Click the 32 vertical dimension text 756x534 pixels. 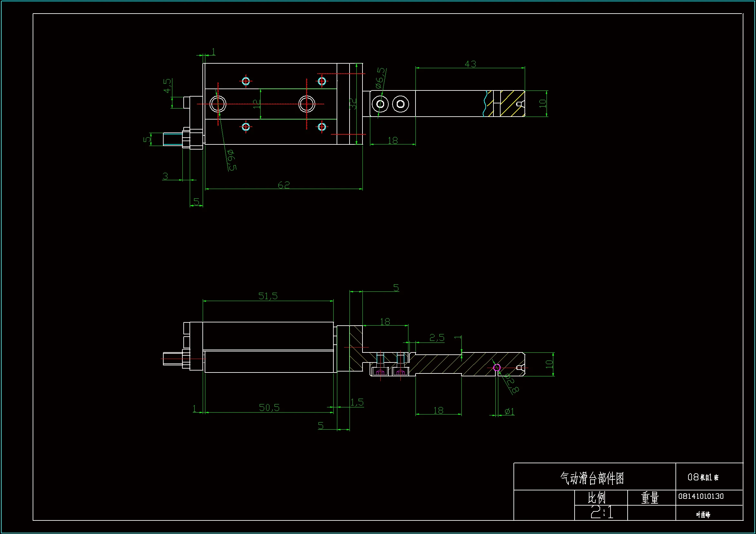click(353, 104)
